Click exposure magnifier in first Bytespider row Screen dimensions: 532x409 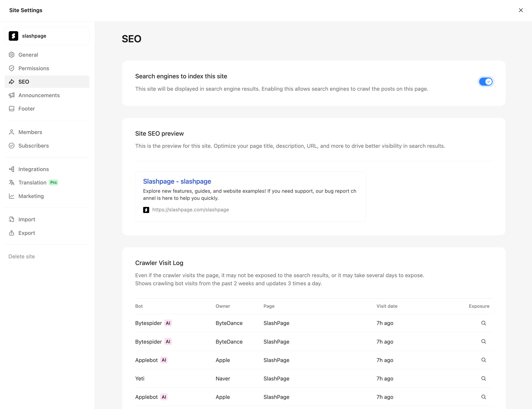483,323
